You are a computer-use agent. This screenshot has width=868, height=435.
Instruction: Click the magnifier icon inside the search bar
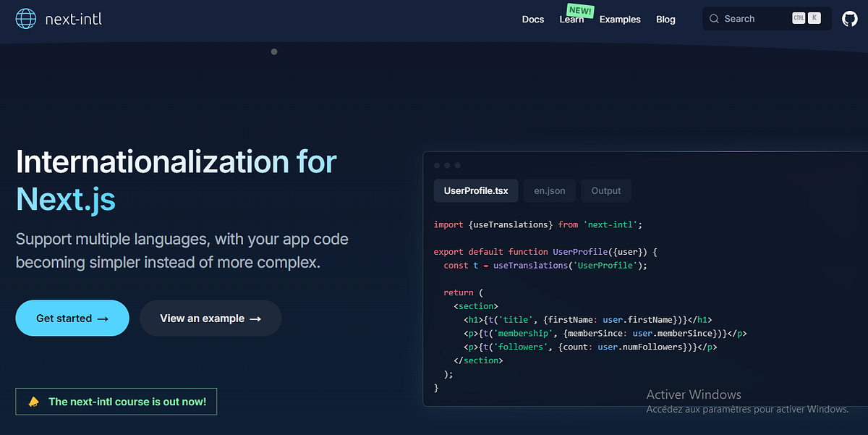[x=714, y=19]
